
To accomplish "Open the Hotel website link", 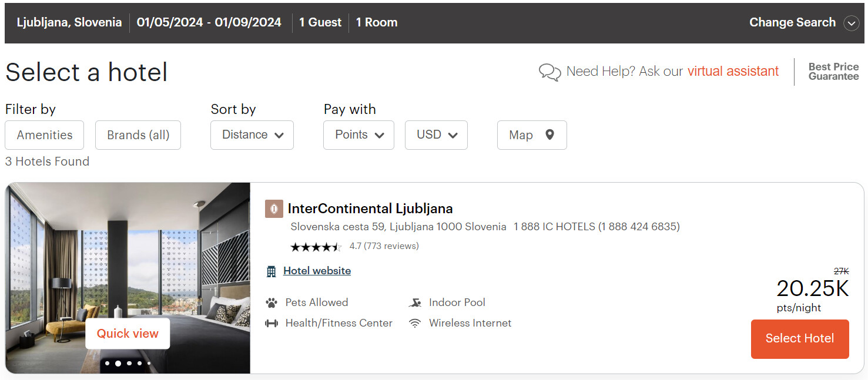I will 317,271.
